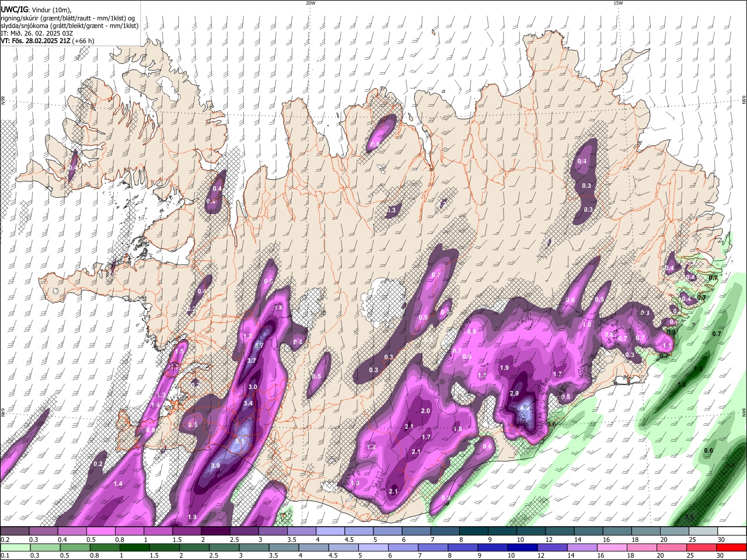The height and width of the screenshot is (560, 747).
Task: Click the '2.9' precipitation value on the map
Action: (x=514, y=394)
